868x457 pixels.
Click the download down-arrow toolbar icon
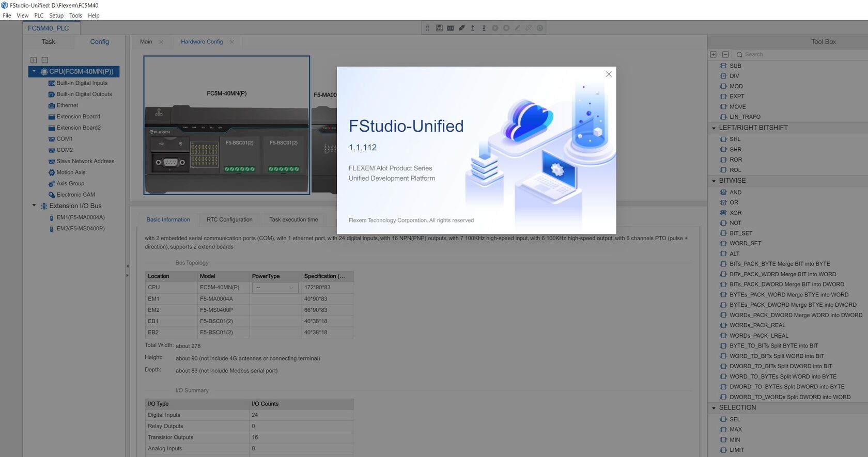point(484,28)
